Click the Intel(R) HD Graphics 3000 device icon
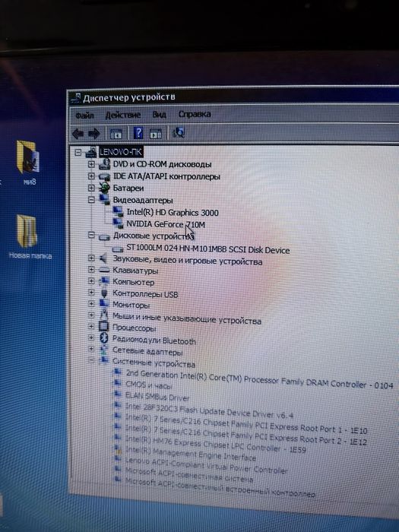The image size is (399, 532). point(118,212)
